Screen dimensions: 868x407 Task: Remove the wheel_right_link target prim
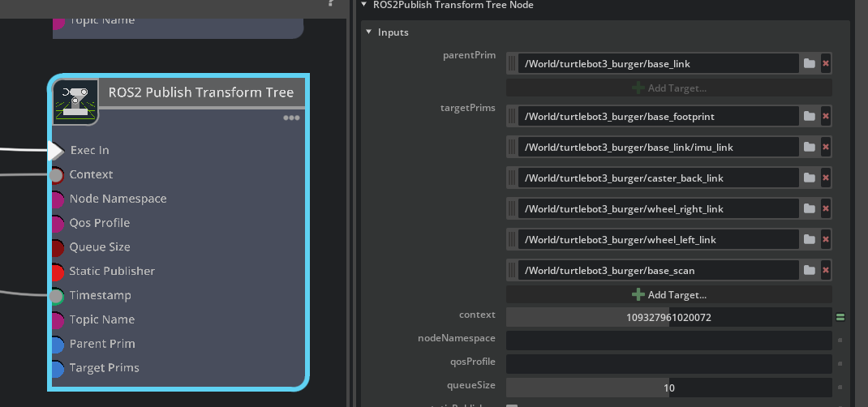(x=825, y=208)
